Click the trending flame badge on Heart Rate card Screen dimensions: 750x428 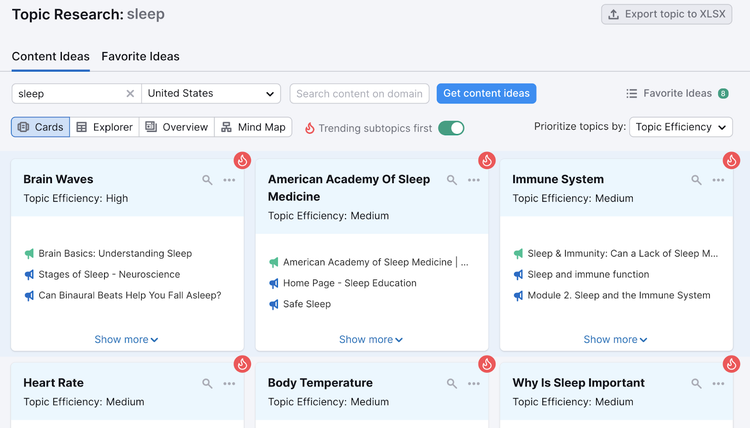pos(243,364)
